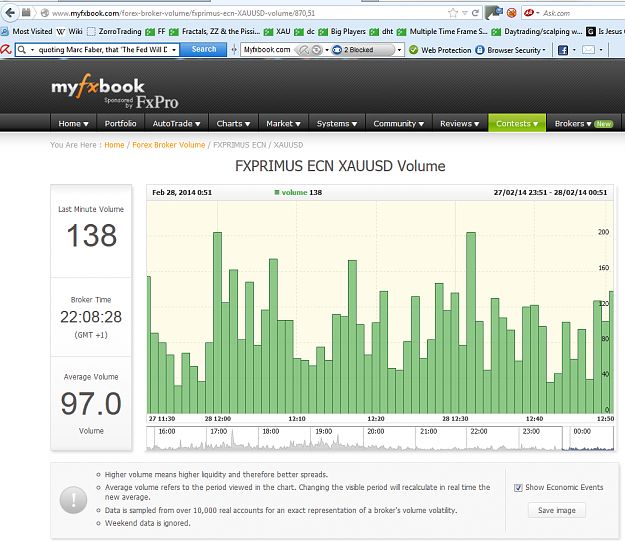625x541 pixels.
Task: Reload the page with the refresh icon
Action: [x=475, y=13]
